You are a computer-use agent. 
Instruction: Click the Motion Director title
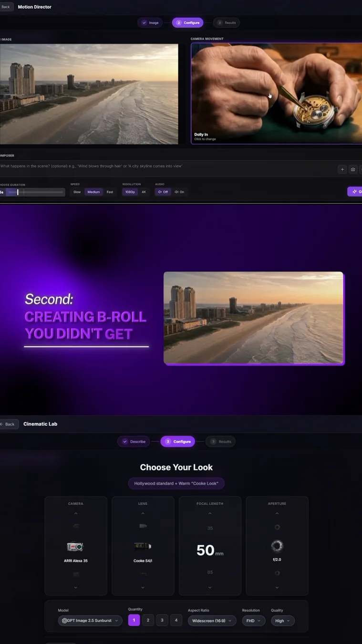[34, 7]
